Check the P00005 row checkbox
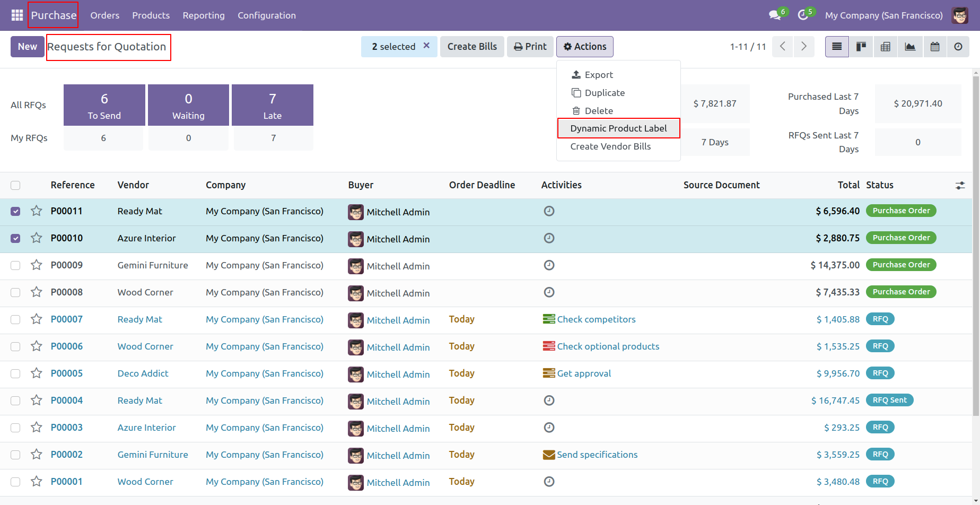980x505 pixels. (15, 373)
